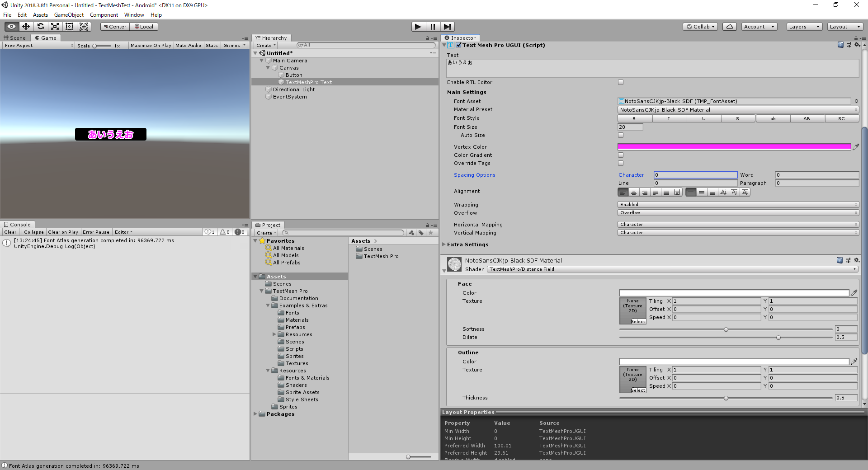This screenshot has height=470, width=868.
Task: Open the Gizmos dropdown
Action: click(234, 45)
